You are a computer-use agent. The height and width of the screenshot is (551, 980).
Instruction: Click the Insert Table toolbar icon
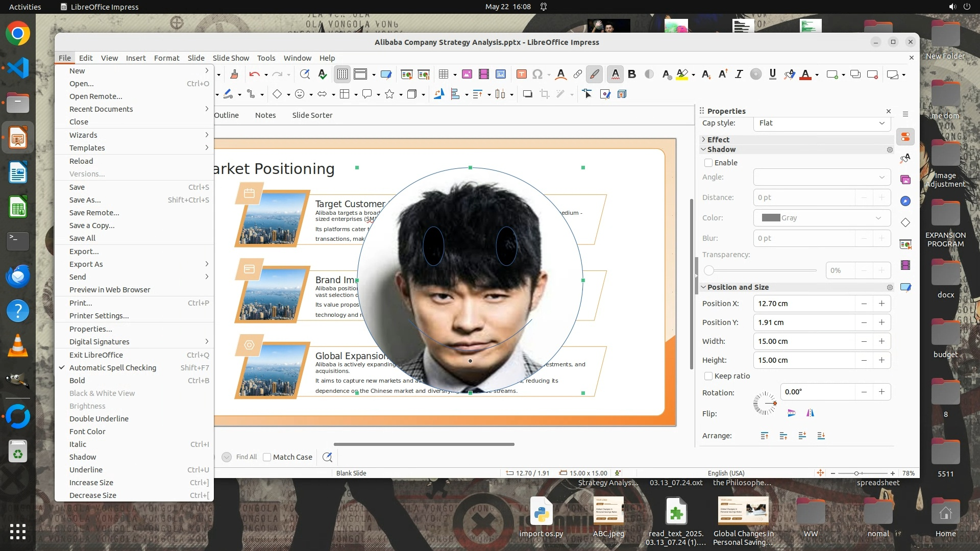point(443,74)
